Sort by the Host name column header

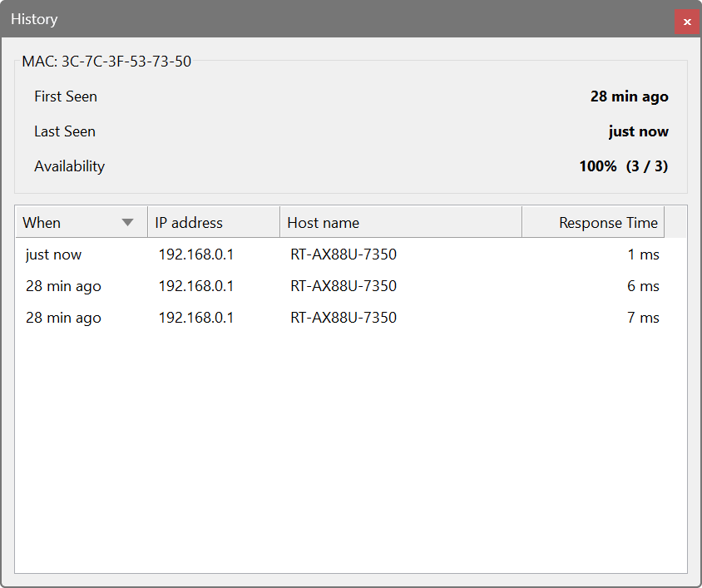pos(401,223)
